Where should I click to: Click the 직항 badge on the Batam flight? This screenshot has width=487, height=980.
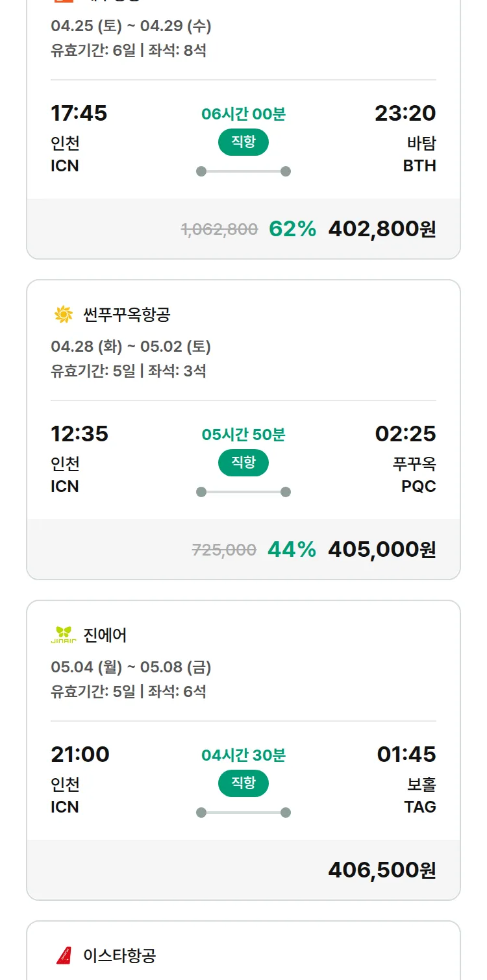243,142
